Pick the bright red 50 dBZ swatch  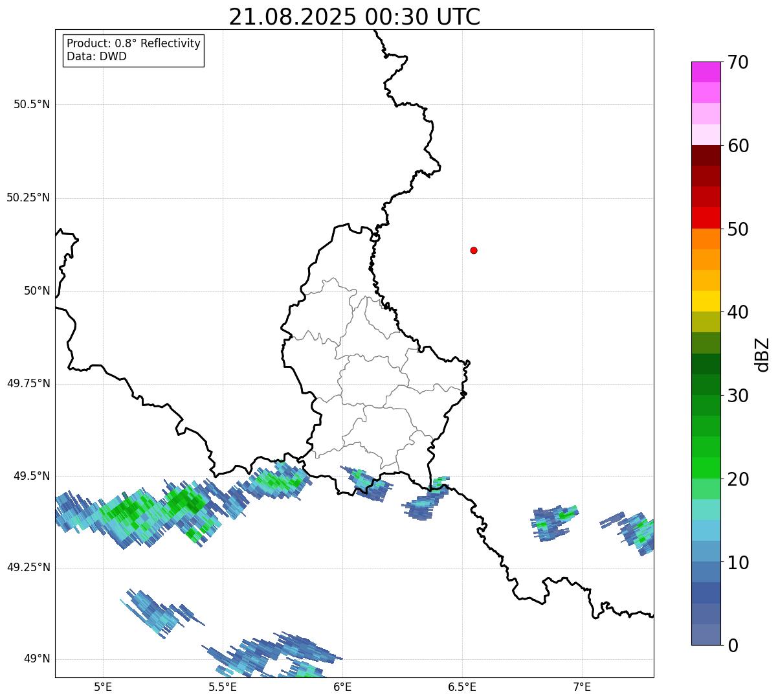(706, 218)
